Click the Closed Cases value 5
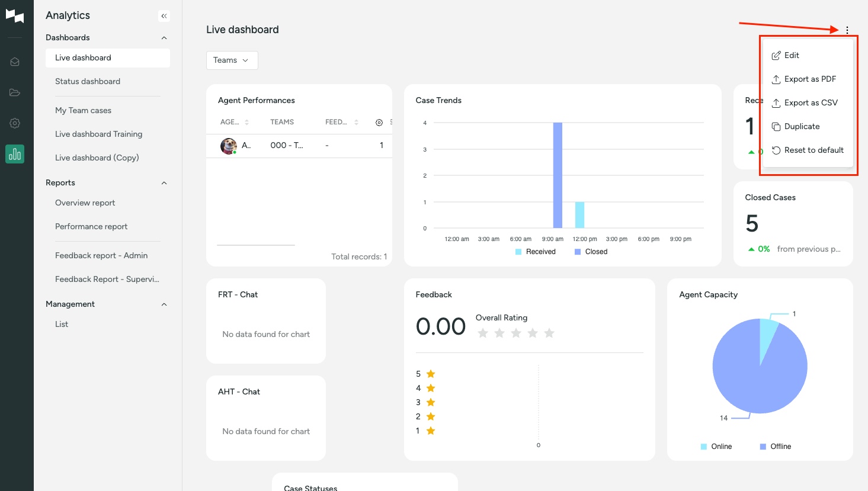The image size is (868, 491). click(752, 224)
